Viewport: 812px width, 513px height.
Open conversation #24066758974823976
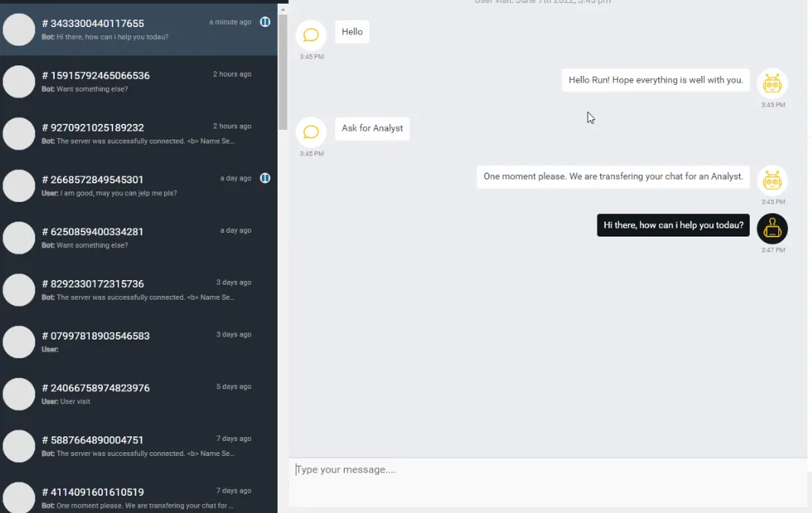pyautogui.click(x=139, y=394)
